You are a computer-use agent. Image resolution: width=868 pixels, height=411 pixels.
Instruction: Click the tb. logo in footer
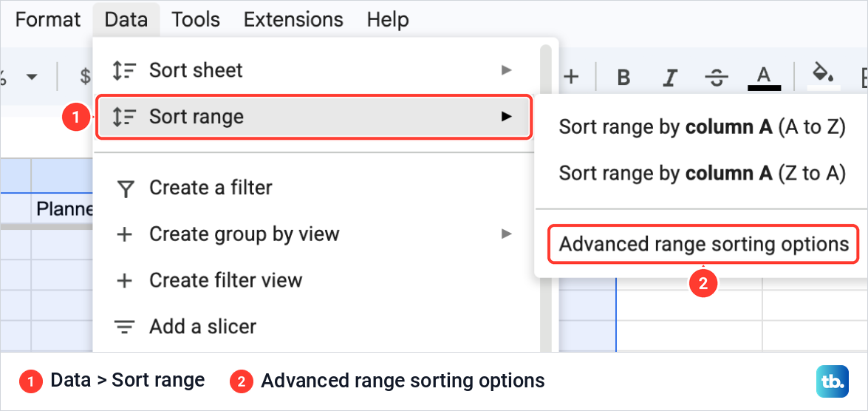[x=832, y=381]
